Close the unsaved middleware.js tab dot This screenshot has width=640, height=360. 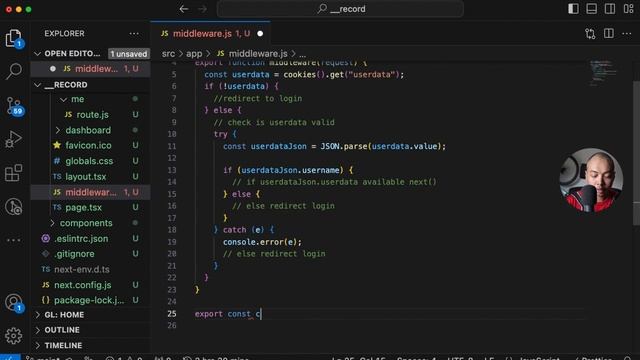coord(260,33)
